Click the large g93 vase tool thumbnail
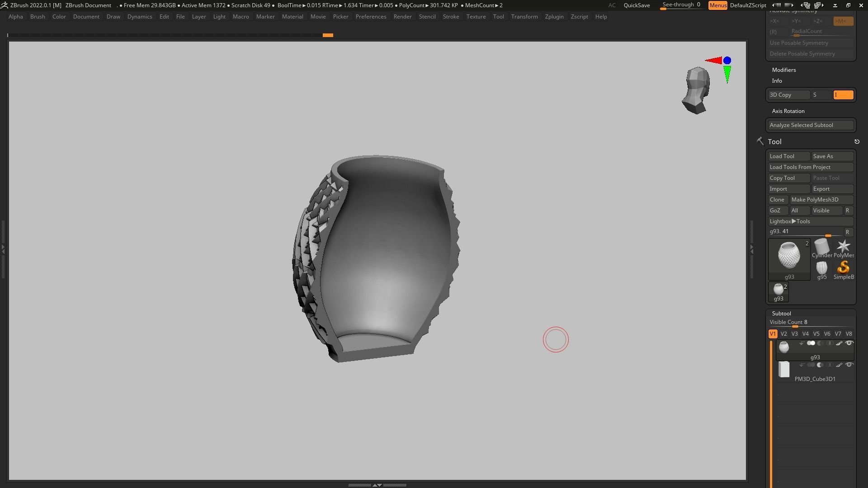The width and height of the screenshot is (868, 488). click(x=789, y=259)
